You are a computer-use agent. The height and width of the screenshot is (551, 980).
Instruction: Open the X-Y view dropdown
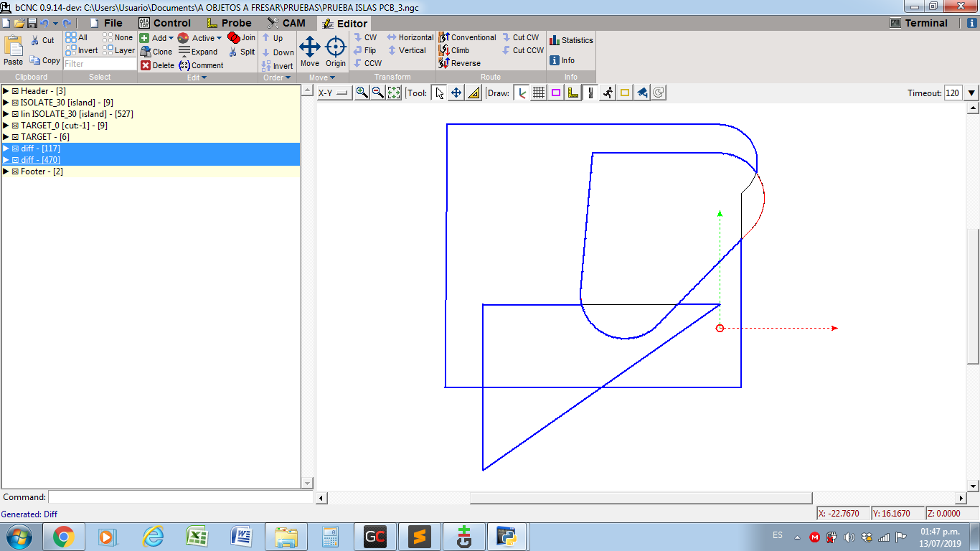334,93
